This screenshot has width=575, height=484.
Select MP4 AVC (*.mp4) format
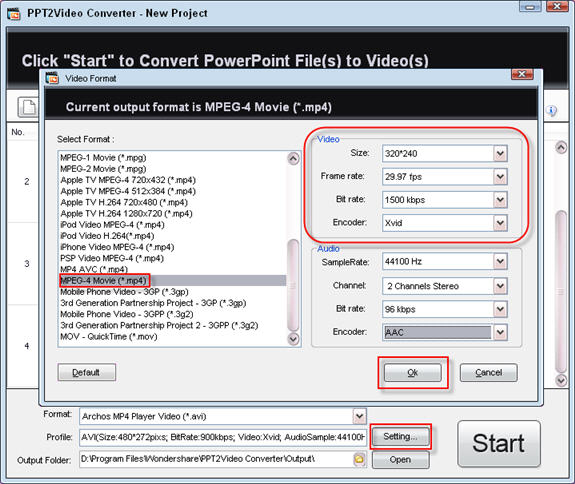94,269
